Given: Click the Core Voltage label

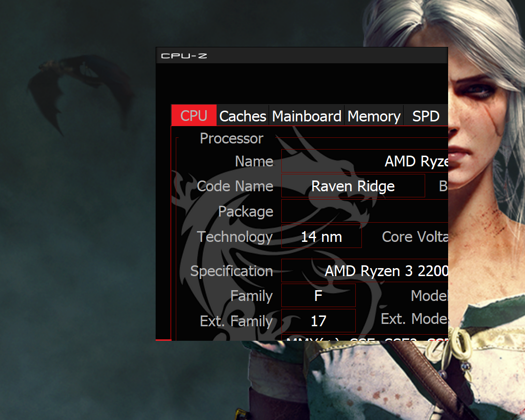Looking at the screenshot, I should coord(415,236).
